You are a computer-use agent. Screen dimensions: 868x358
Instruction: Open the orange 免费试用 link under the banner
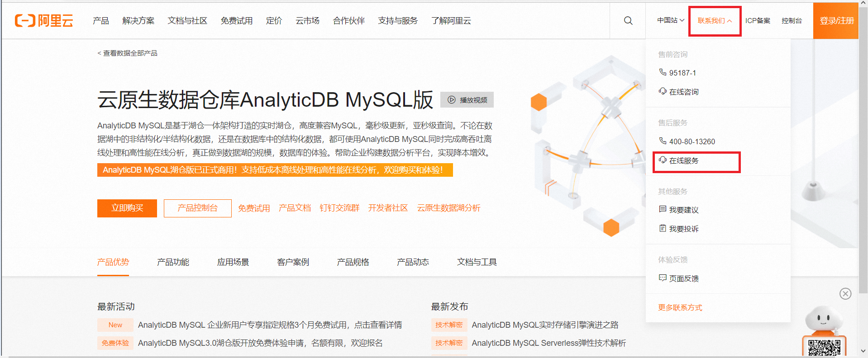tap(254, 208)
